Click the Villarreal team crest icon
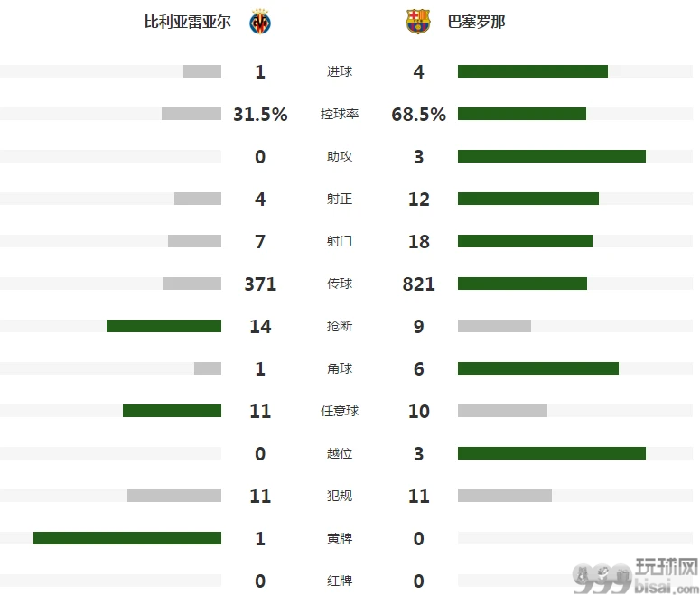700x595 pixels. tap(260, 22)
